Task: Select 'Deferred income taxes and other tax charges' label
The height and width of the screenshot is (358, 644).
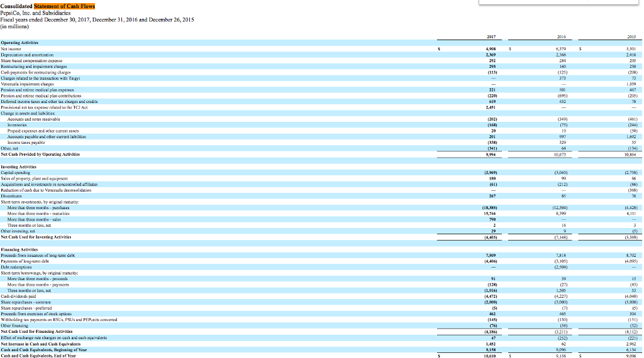Action: coord(49,101)
